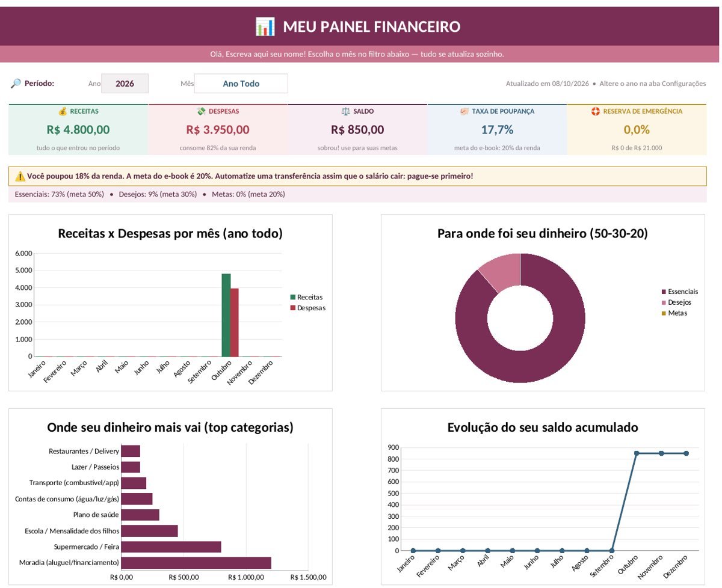Click the Despesas value R$ 3.950,00
This screenshot has height=588, width=722.
pyautogui.click(x=218, y=129)
